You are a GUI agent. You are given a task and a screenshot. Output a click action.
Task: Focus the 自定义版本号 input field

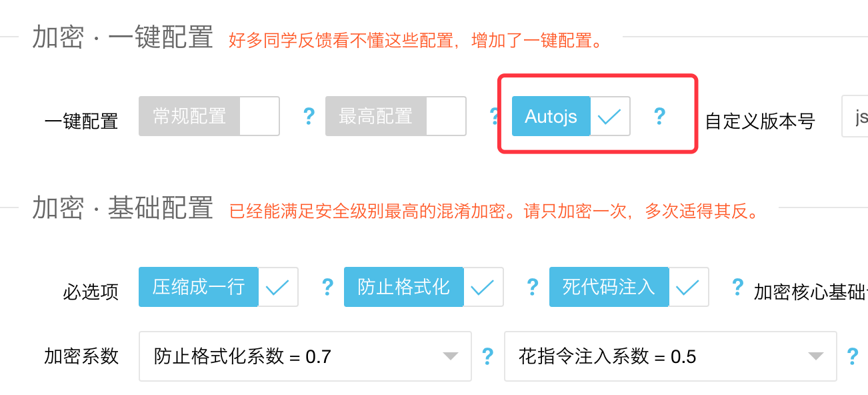click(x=855, y=116)
